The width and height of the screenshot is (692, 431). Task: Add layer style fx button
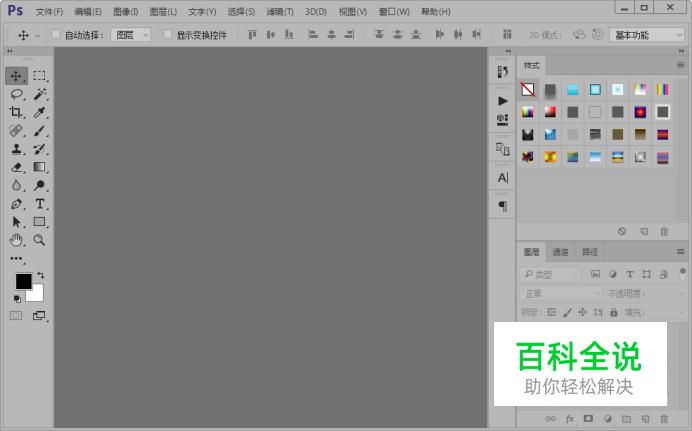570,419
